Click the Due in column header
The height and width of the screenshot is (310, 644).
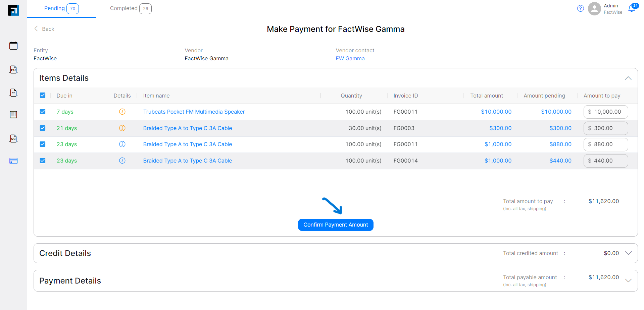[x=64, y=96]
